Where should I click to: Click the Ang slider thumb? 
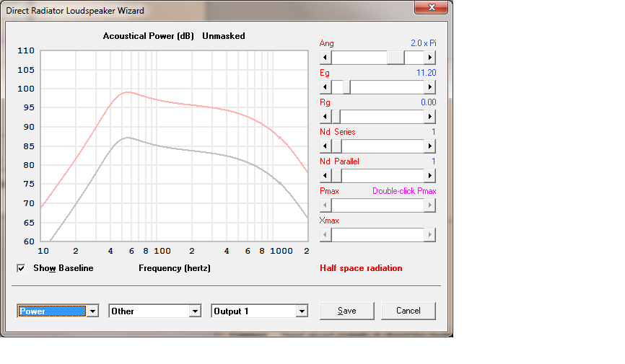(395, 58)
